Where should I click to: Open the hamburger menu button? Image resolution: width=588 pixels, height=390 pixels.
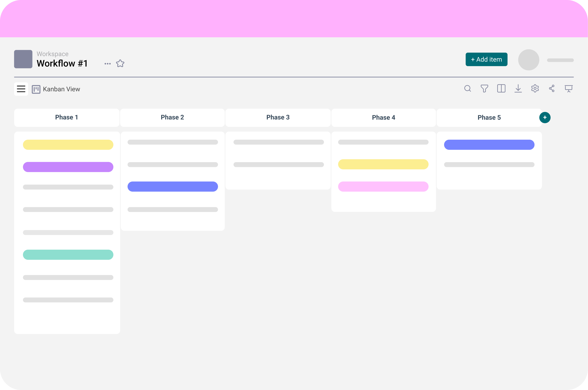click(21, 89)
